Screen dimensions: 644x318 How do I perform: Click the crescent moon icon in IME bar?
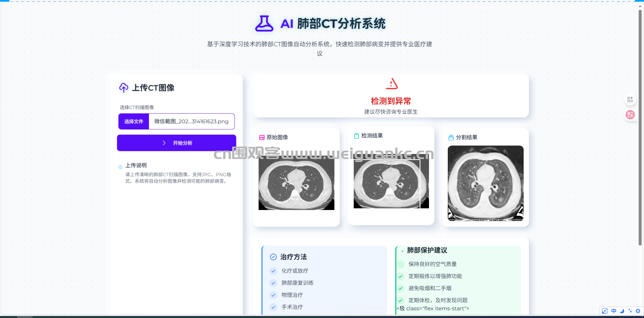point(622,311)
